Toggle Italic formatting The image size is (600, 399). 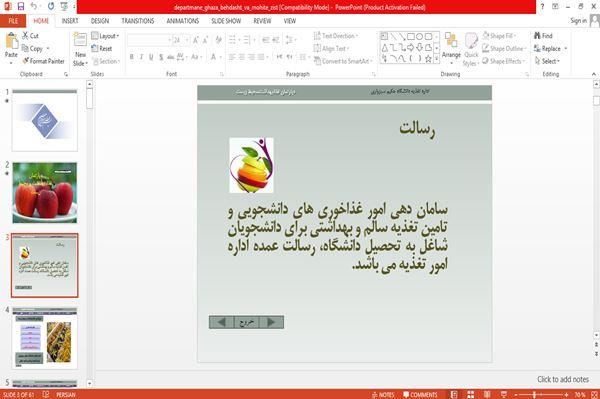tap(142, 57)
